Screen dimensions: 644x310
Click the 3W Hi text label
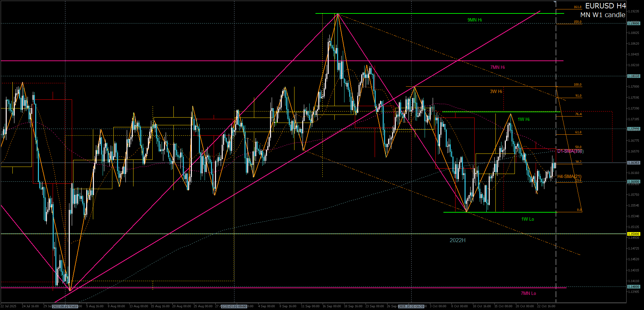point(496,92)
